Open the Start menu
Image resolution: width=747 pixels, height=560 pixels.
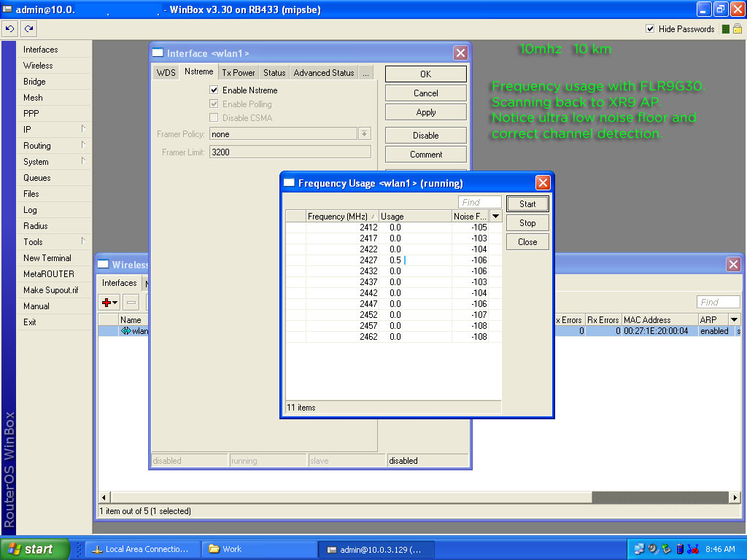click(35, 549)
